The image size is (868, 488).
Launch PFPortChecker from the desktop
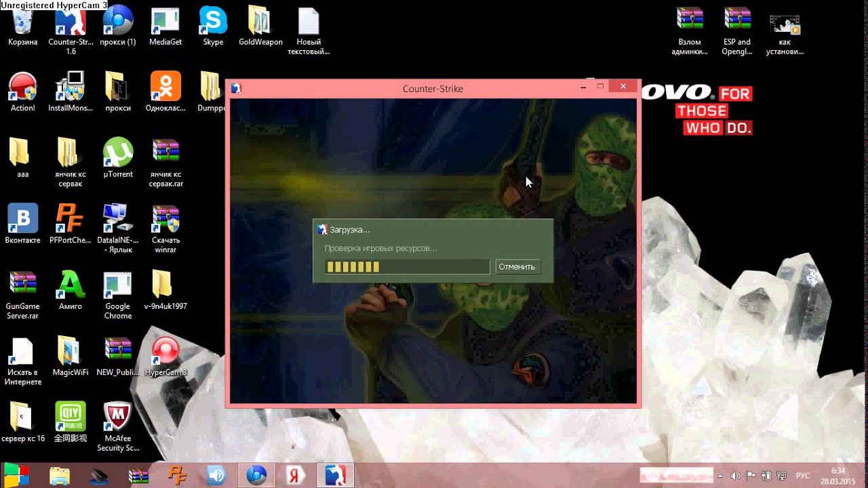[x=70, y=224]
